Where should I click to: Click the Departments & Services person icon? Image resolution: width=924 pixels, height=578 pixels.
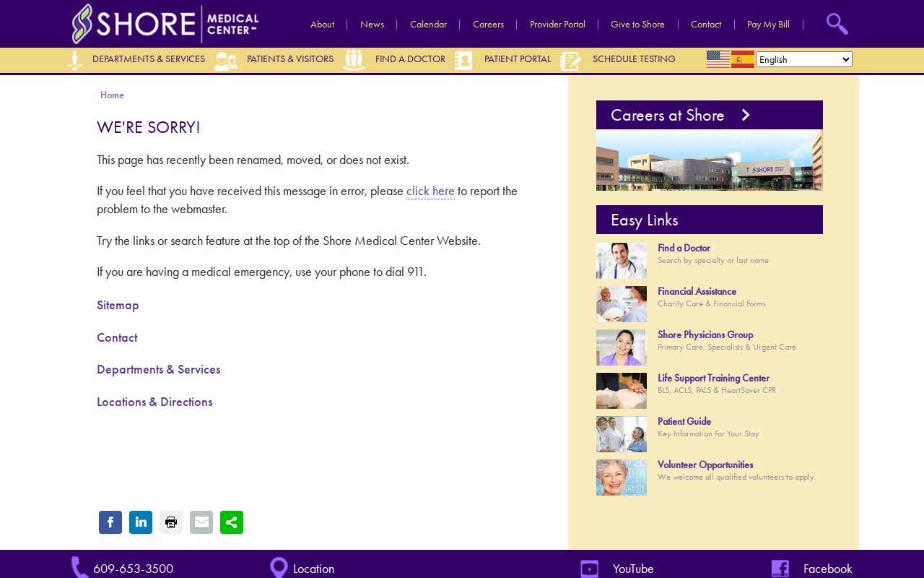pyautogui.click(x=74, y=61)
